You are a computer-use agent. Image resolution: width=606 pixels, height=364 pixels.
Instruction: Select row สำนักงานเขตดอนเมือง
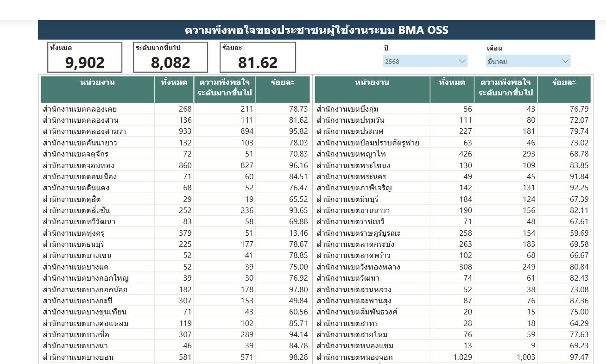[x=175, y=176]
